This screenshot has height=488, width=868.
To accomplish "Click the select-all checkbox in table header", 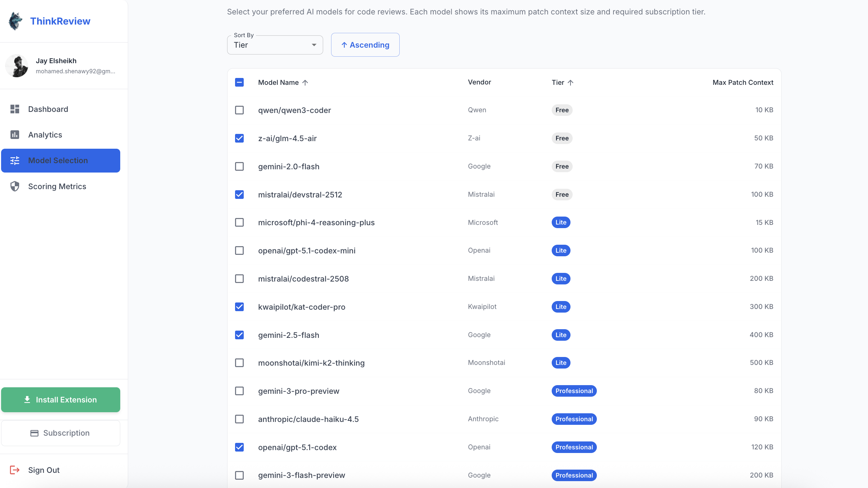I will (x=239, y=82).
